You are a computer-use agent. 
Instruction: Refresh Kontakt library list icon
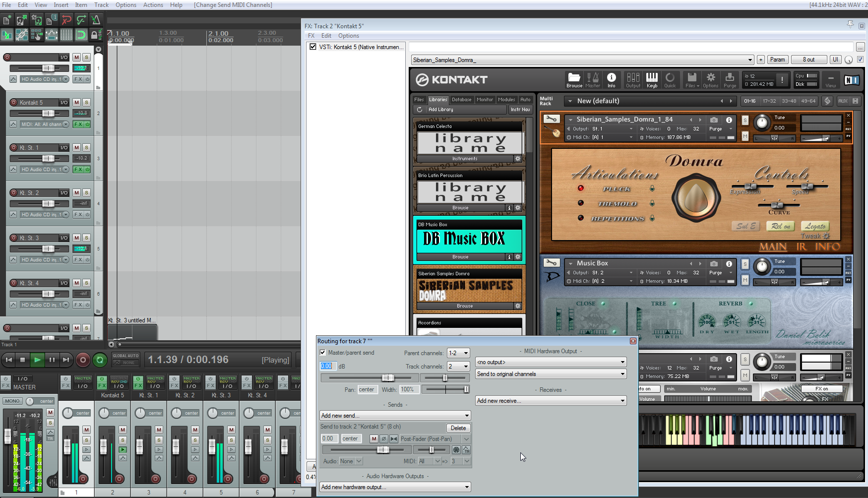pos(420,110)
